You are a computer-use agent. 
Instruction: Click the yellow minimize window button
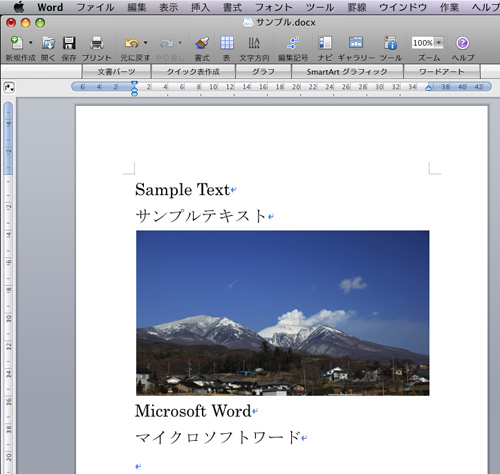[26, 23]
